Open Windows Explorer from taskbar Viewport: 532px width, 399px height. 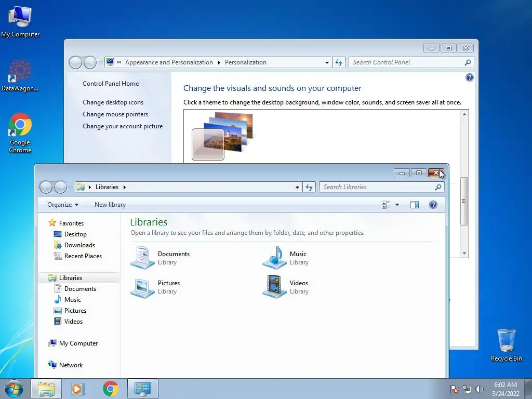(46, 389)
